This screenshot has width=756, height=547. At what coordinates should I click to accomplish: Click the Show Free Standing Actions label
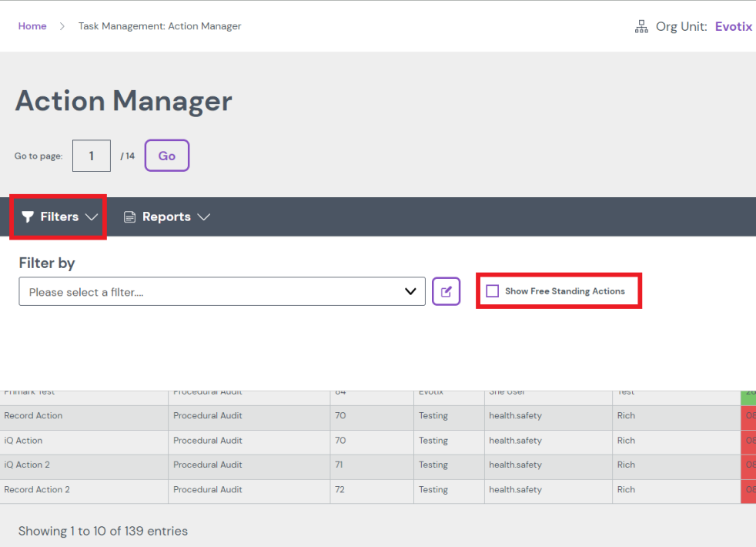[x=564, y=291]
